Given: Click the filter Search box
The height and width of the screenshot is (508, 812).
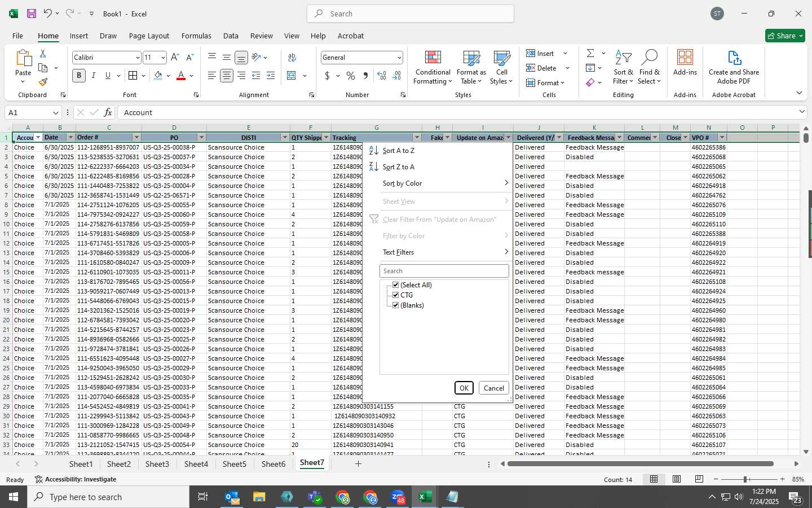Looking at the screenshot, I should 444,271.
